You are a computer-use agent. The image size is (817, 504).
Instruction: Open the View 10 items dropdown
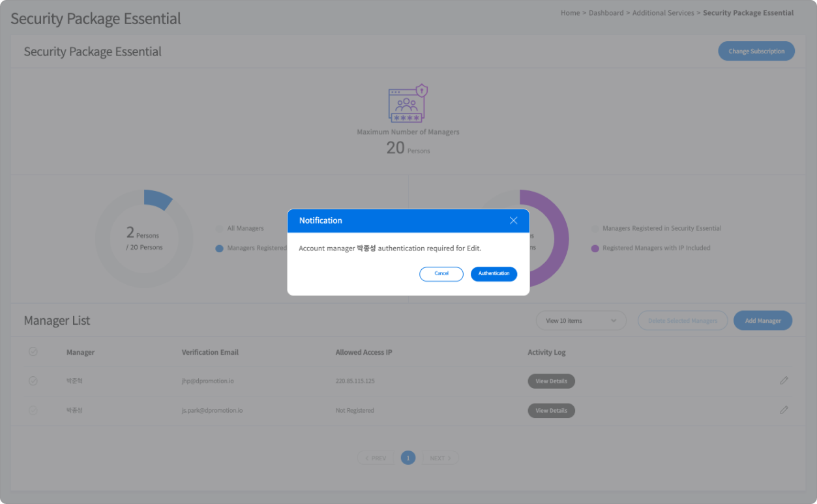tap(580, 321)
